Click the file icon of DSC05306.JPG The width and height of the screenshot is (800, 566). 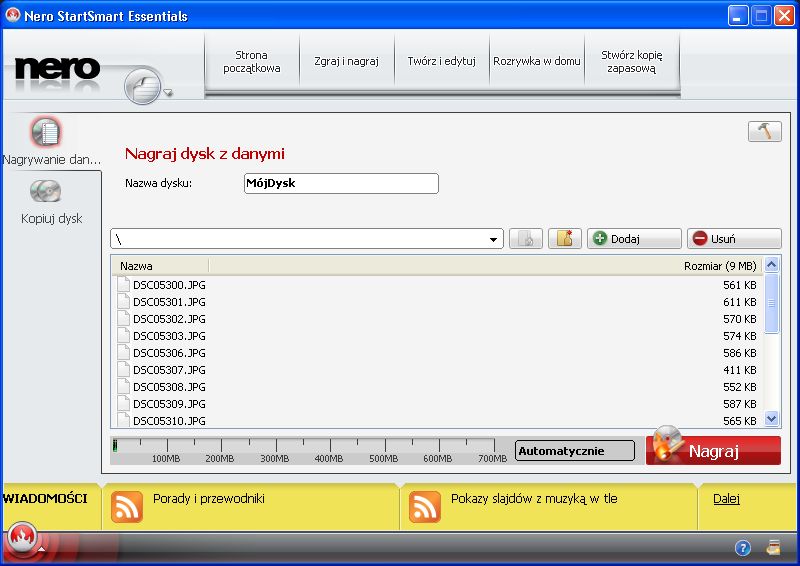pyautogui.click(x=123, y=352)
